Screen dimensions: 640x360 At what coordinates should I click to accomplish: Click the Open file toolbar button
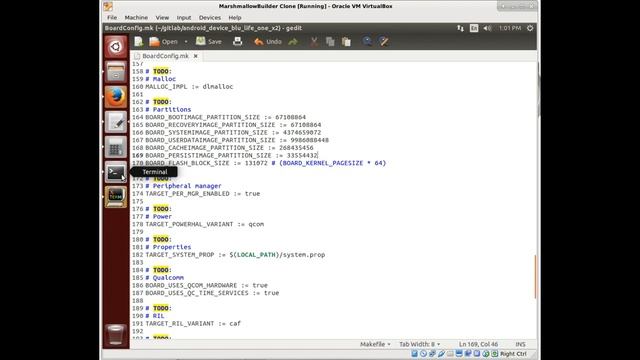click(x=163, y=42)
